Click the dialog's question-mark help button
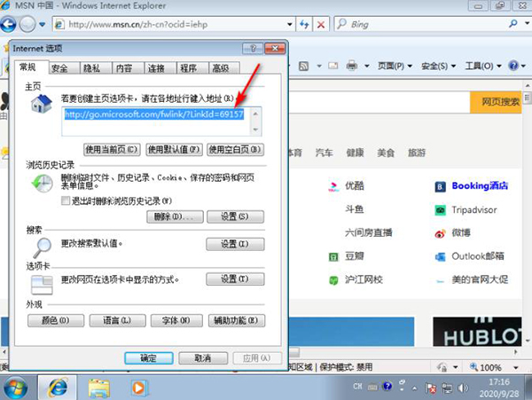The width and height of the screenshot is (532, 400). [x=253, y=49]
